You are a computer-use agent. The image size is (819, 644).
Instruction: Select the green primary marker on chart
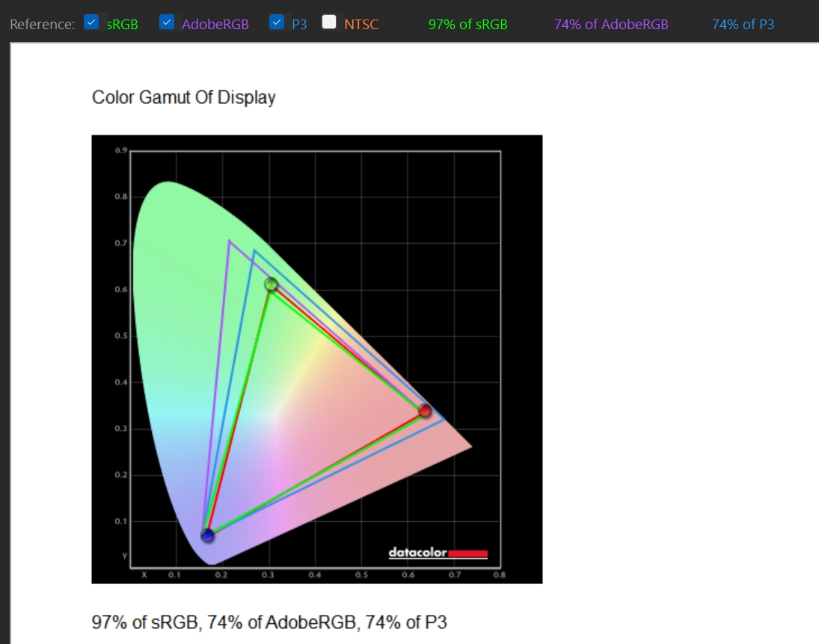(x=271, y=284)
